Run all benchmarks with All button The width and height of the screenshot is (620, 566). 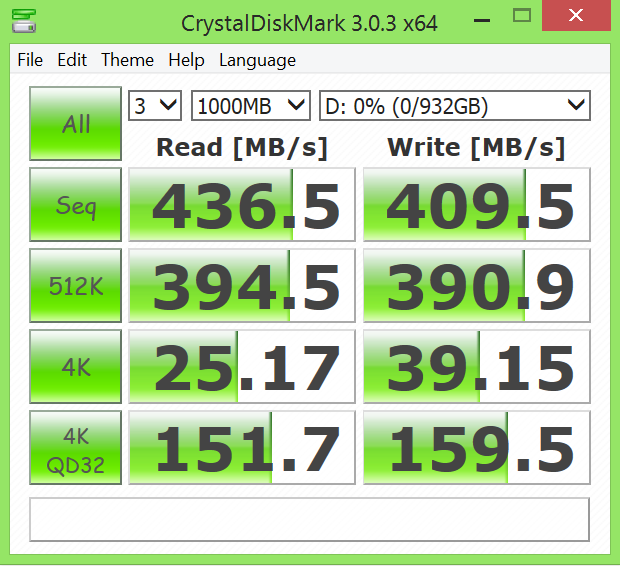coord(76,124)
